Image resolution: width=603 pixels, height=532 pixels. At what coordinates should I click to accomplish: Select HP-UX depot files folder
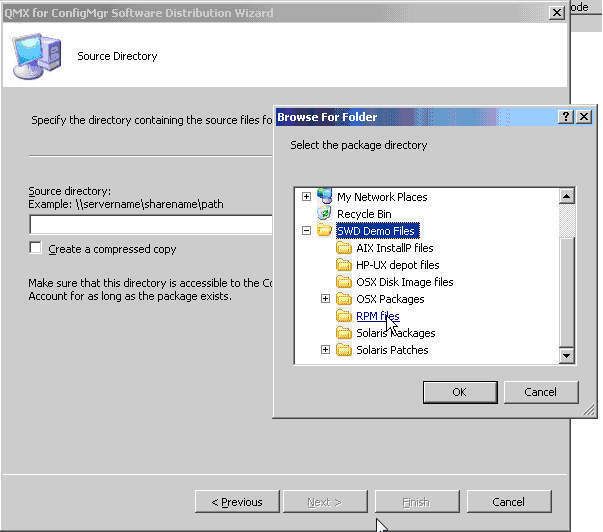tap(398, 265)
